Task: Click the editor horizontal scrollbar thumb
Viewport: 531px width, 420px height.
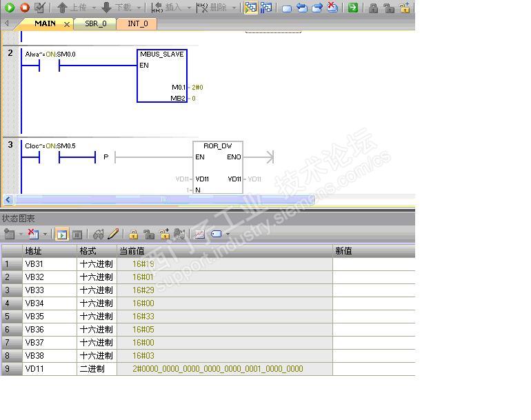Action: tap(164, 199)
